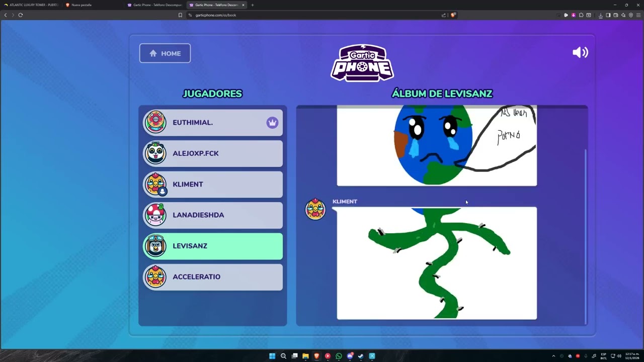Open the crying Earth drawing

437,146
